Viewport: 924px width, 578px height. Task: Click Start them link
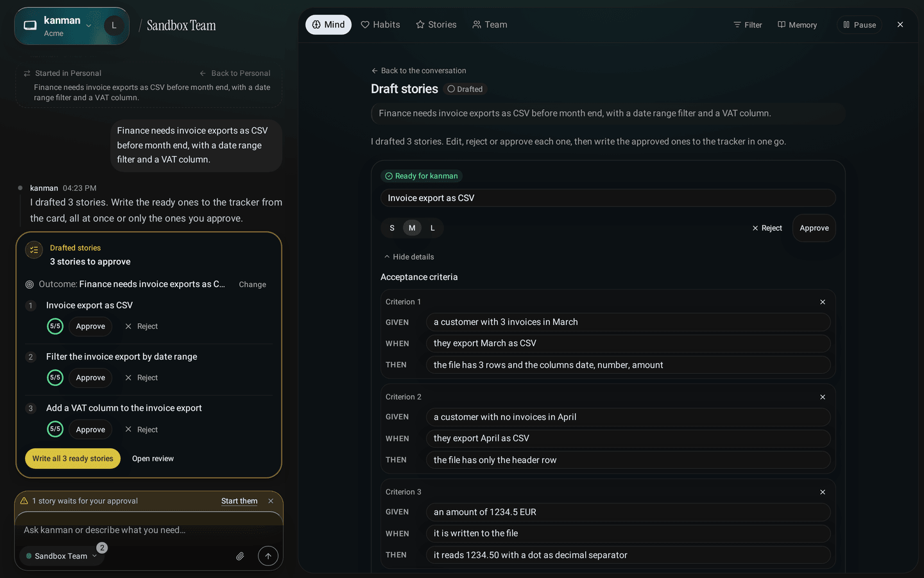click(x=239, y=501)
